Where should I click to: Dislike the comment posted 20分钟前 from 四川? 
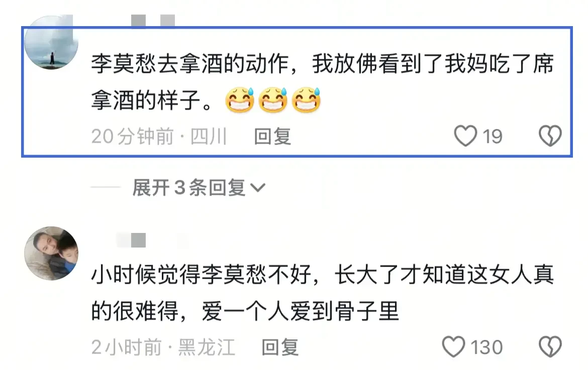(550, 136)
